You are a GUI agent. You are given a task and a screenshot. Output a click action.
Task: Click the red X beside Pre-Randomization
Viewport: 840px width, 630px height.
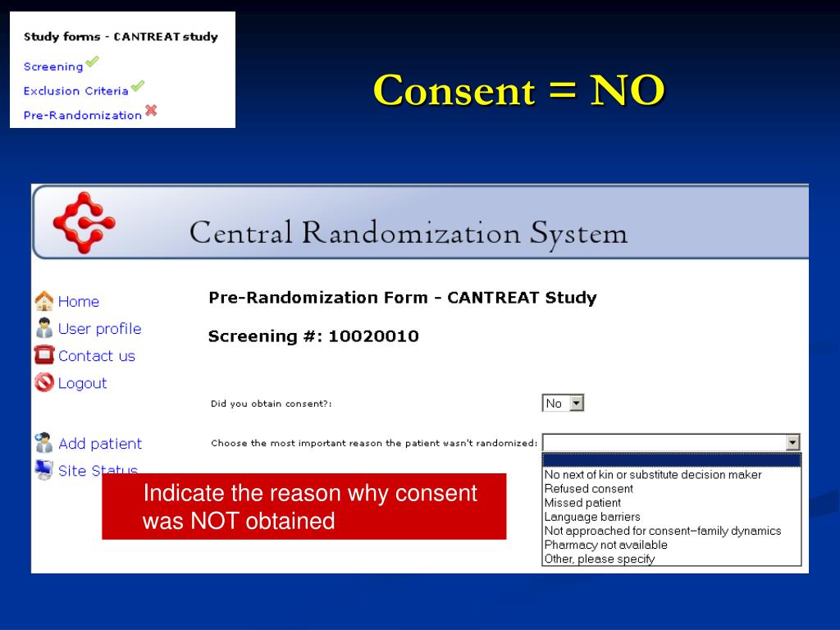point(151,110)
